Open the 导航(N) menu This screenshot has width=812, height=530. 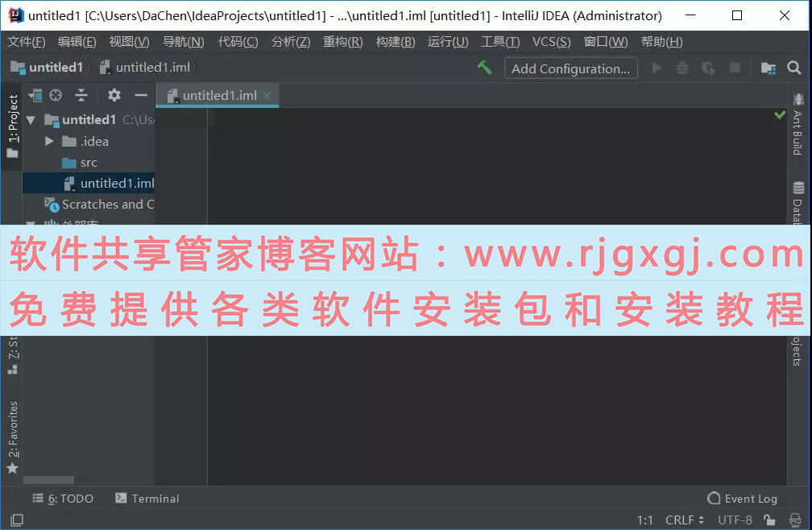click(x=184, y=41)
